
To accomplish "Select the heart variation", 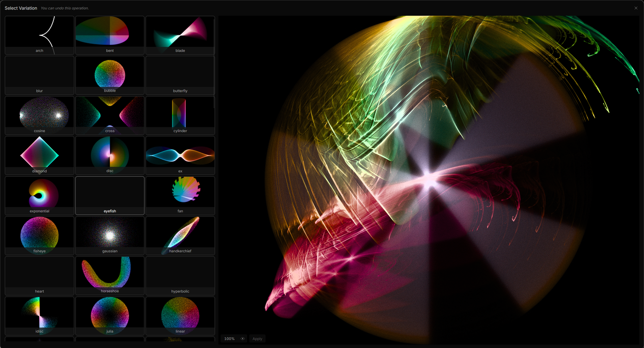I will pos(40,275).
